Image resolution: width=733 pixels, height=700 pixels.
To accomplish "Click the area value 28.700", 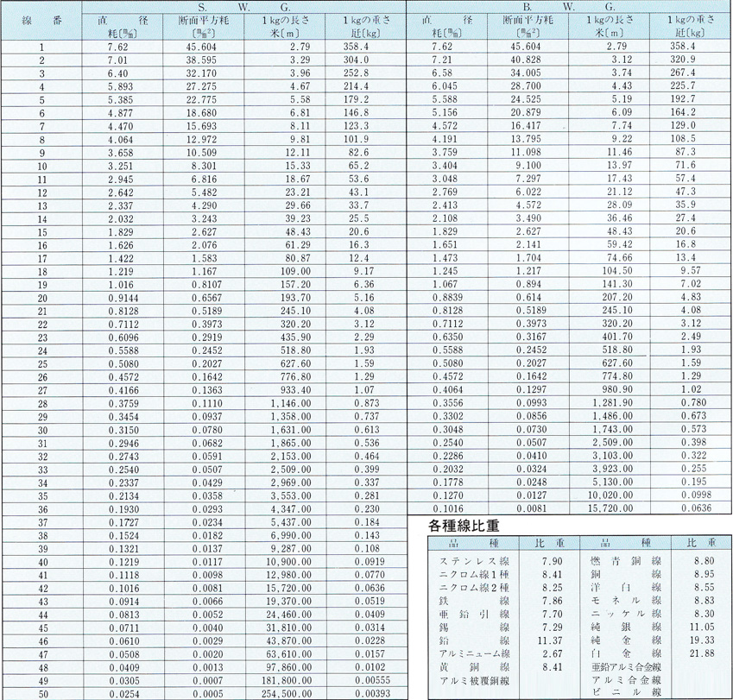I will (x=526, y=86).
